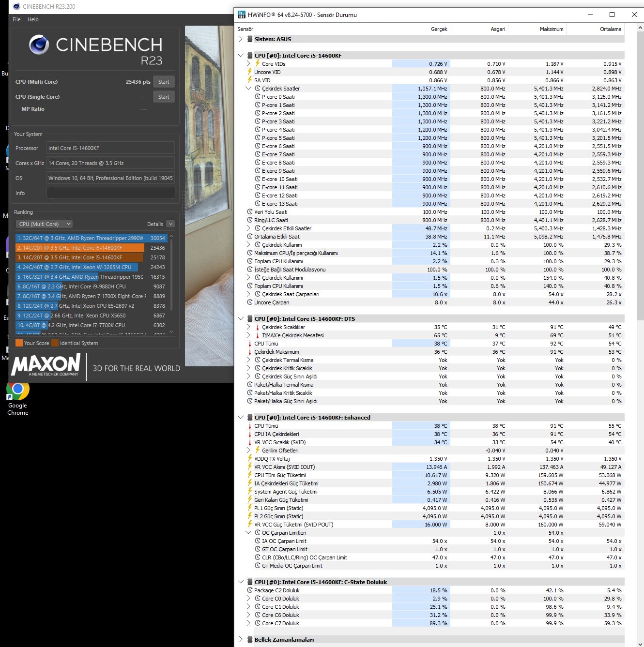Click the Cinebench sphere logo icon

coord(39,45)
